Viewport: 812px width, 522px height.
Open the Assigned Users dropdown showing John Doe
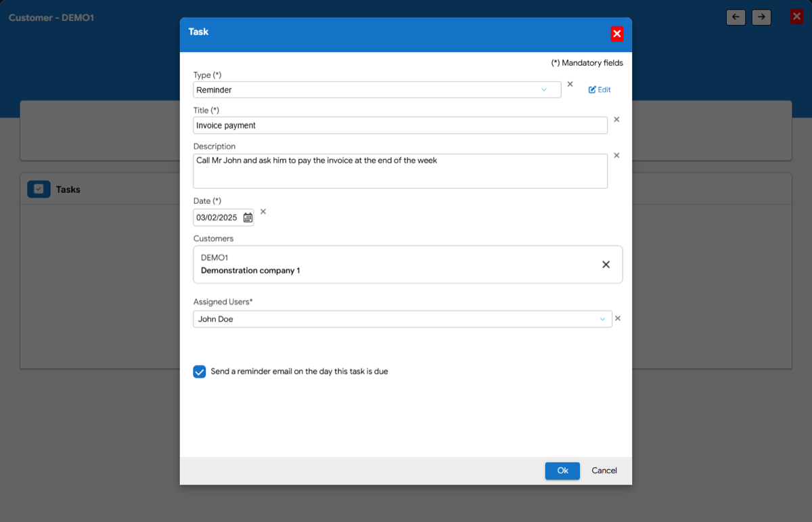click(x=402, y=319)
